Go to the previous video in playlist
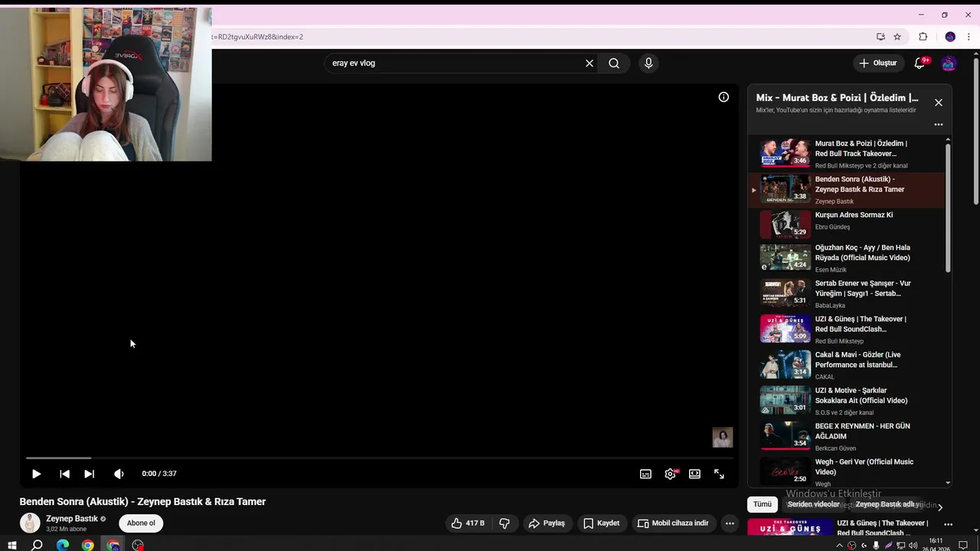 click(64, 474)
